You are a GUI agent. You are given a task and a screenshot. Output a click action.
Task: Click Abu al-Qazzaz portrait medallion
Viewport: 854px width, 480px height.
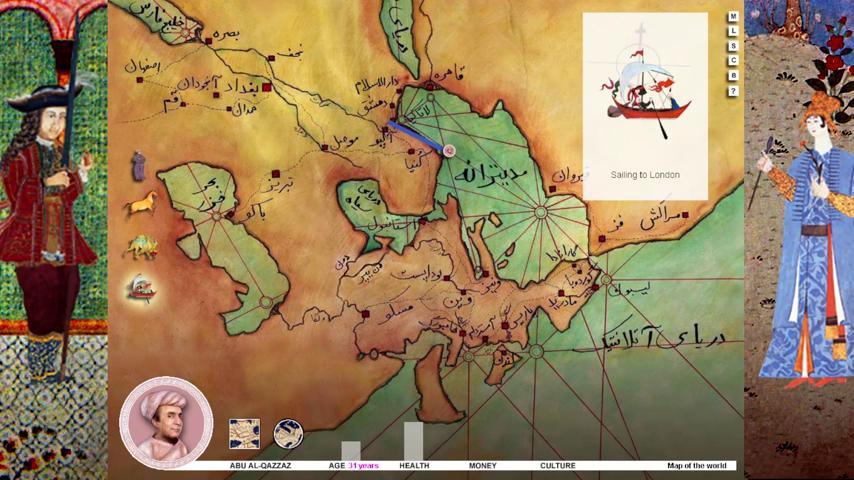(x=166, y=422)
